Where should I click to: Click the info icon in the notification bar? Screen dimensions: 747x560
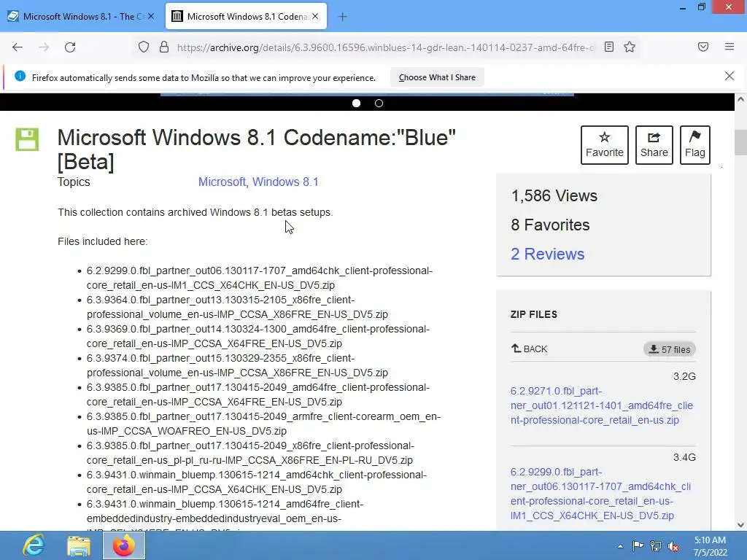point(20,76)
